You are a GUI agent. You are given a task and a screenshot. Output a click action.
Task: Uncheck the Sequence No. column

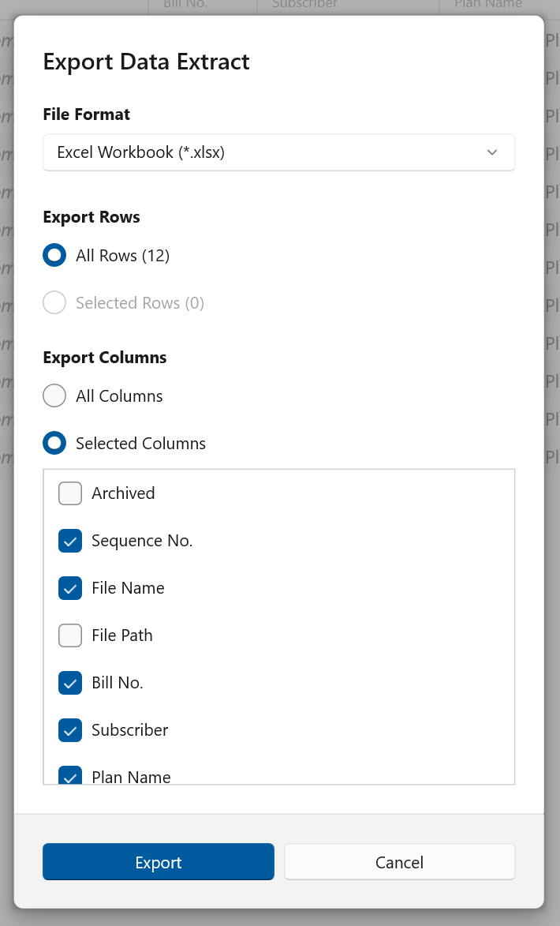click(70, 541)
